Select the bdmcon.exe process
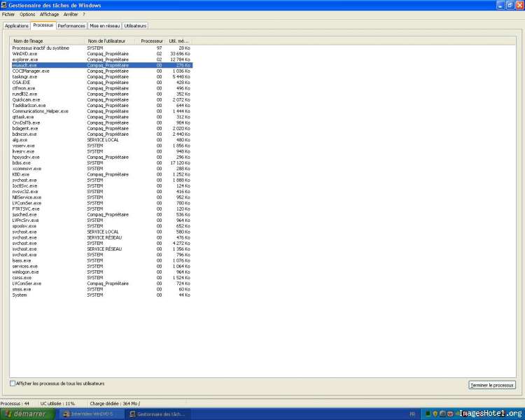This screenshot has width=525, height=420. (x=101, y=134)
